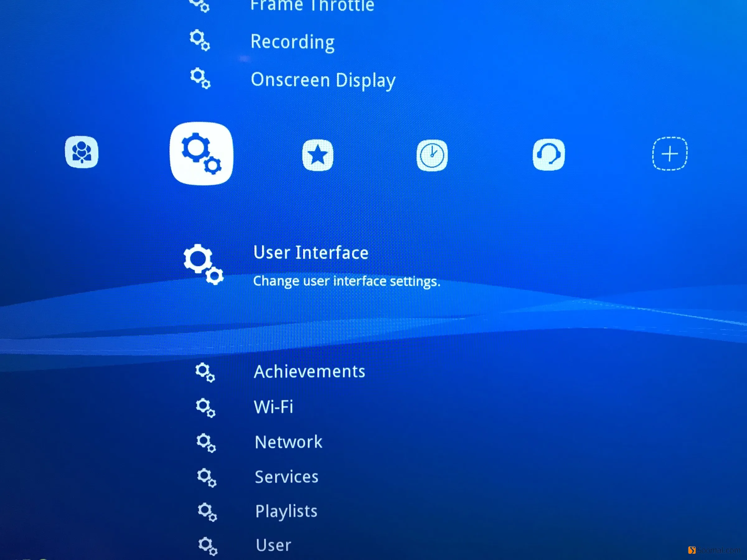Open the Favorites star tab
Viewport: 747px width, 560px height.
tap(317, 155)
